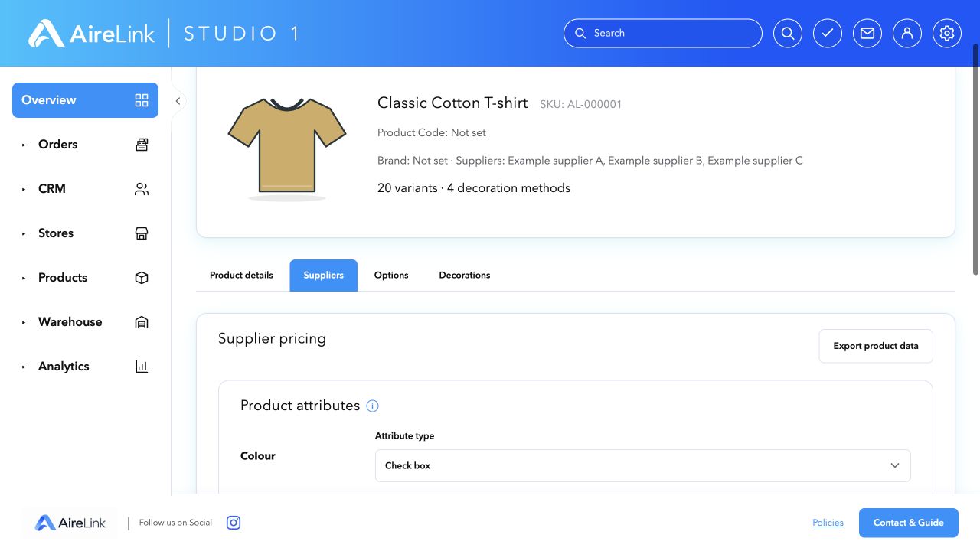Click the magnifier search icon button
Screen dimensions: 980x551
point(788,34)
